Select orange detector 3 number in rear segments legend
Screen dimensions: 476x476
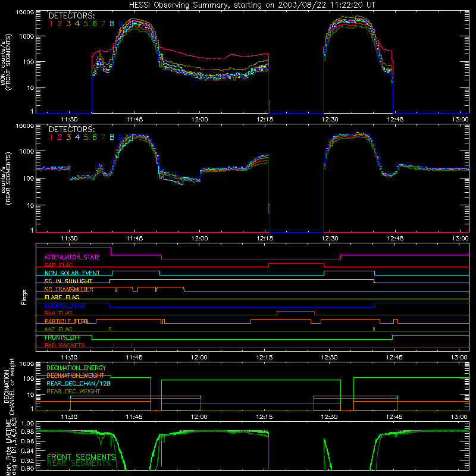[x=68, y=137]
